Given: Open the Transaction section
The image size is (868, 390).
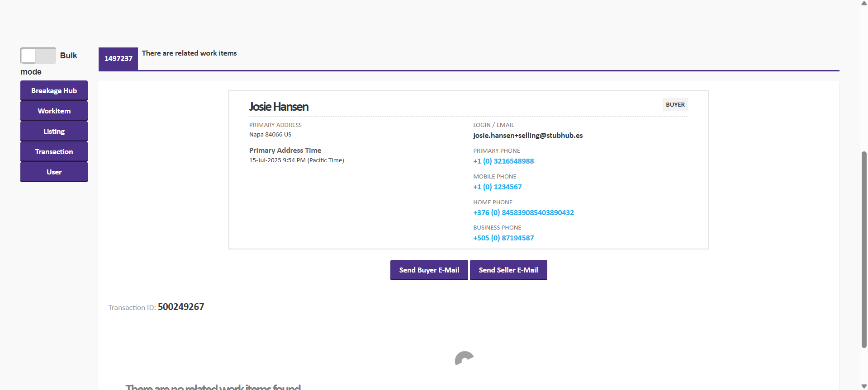Looking at the screenshot, I should (x=54, y=151).
